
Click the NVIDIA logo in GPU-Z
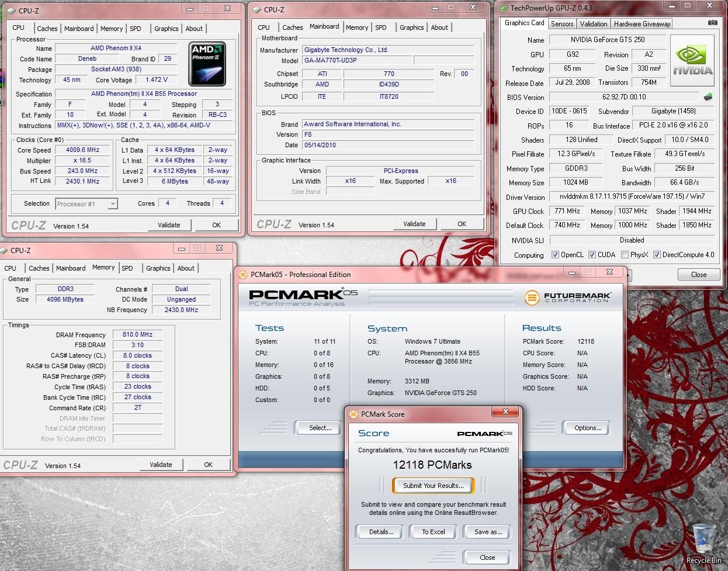click(692, 61)
